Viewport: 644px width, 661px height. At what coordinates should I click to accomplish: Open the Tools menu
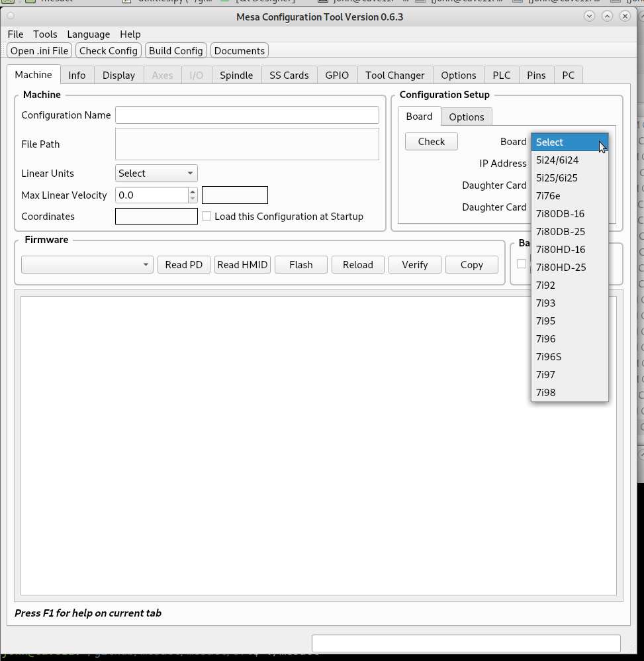45,34
